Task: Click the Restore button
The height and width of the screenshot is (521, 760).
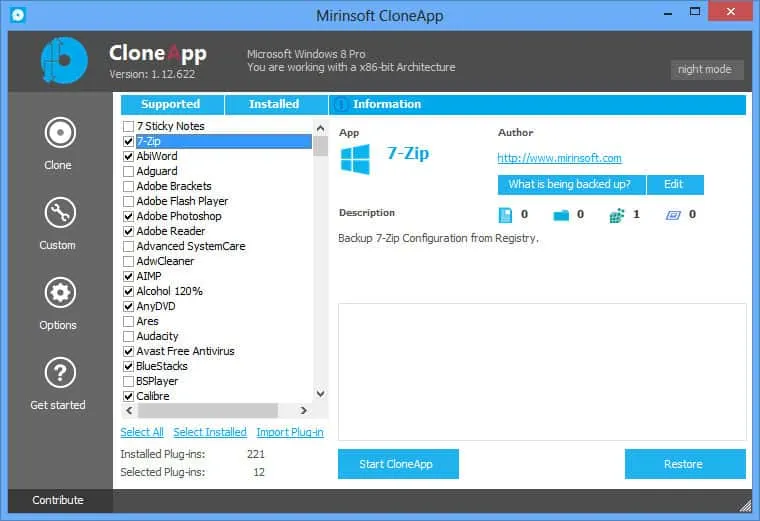Action: click(685, 464)
